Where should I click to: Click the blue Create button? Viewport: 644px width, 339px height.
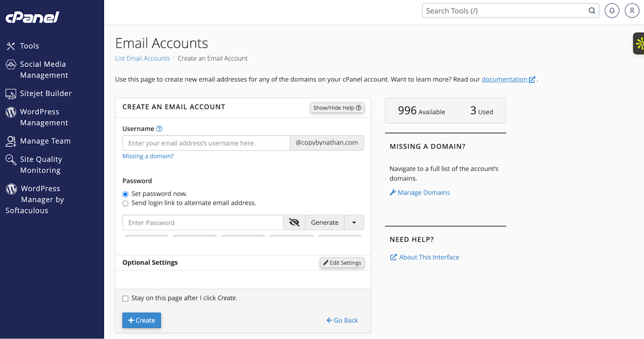point(142,321)
